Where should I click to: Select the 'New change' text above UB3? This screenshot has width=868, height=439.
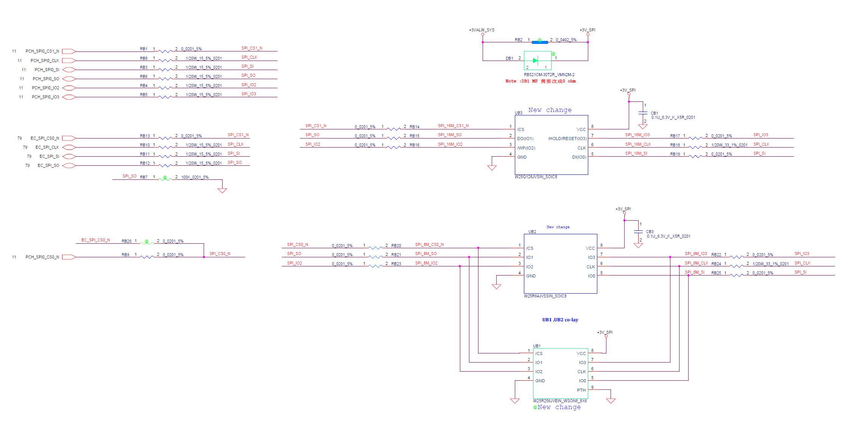click(550, 110)
